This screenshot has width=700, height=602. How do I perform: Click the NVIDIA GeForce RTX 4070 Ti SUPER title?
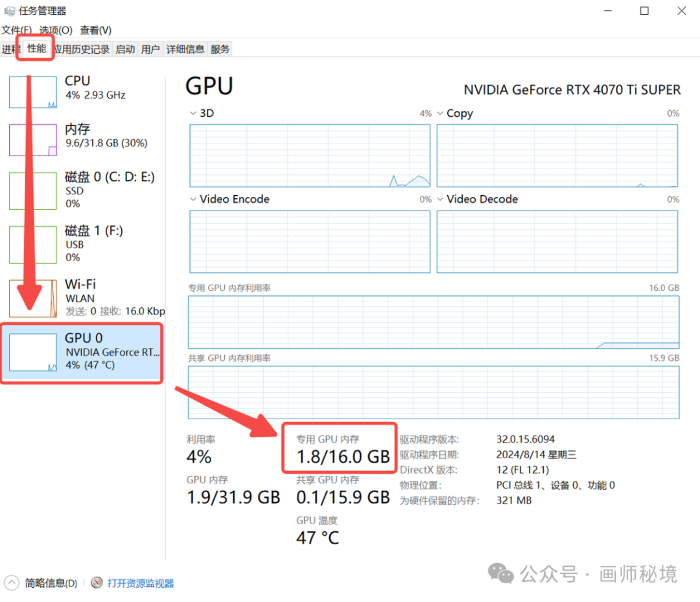(572, 89)
